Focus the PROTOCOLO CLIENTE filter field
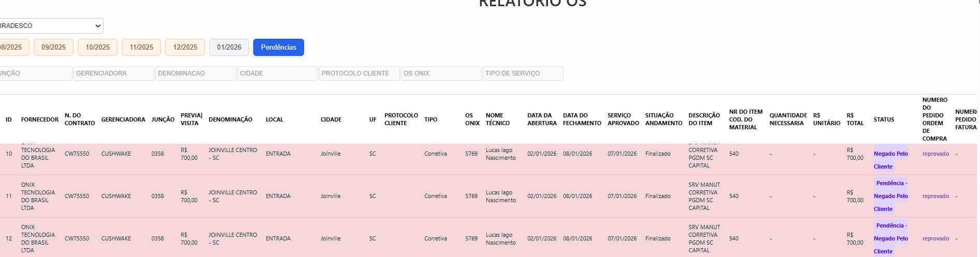 [359, 73]
